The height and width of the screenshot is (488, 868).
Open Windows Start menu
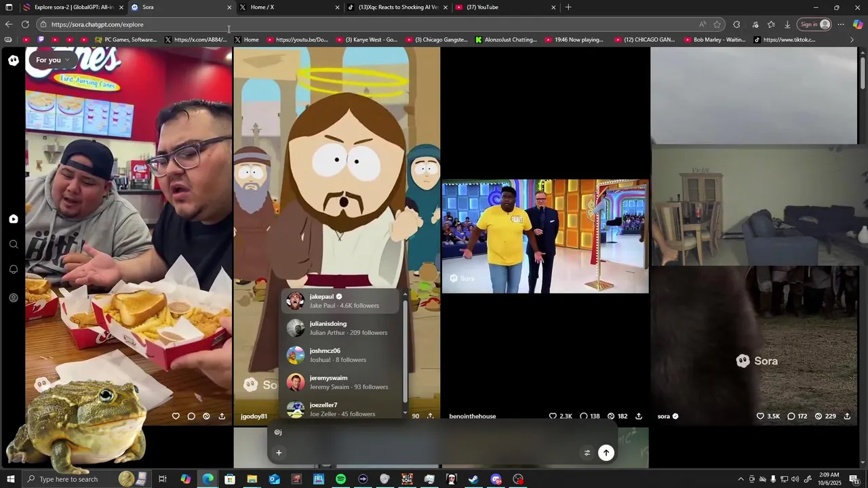(x=10, y=479)
